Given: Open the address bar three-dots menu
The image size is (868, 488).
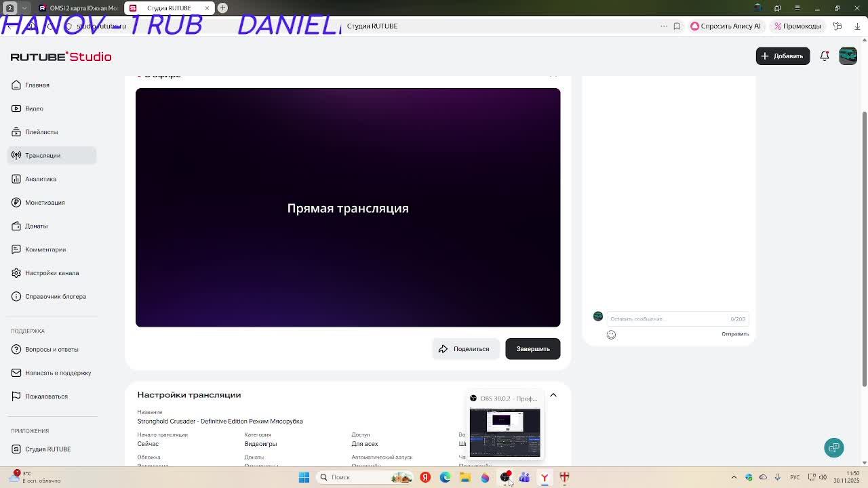Looking at the screenshot, I should [664, 26].
